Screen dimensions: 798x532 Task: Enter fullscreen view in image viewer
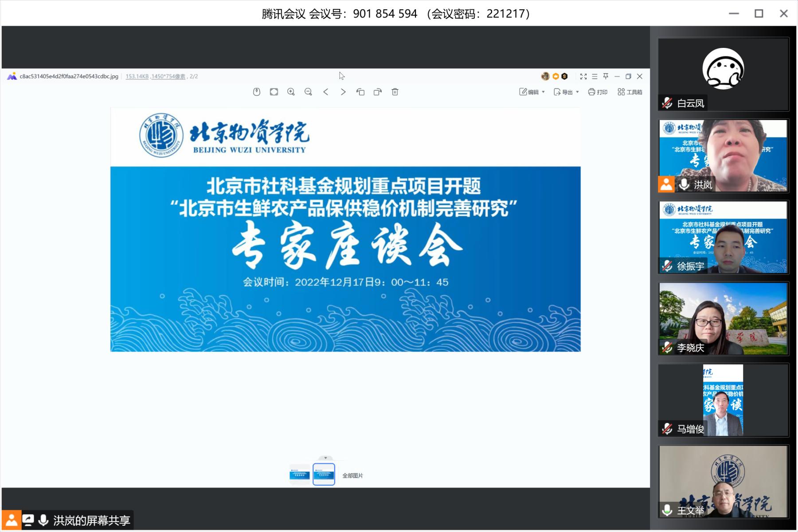583,76
